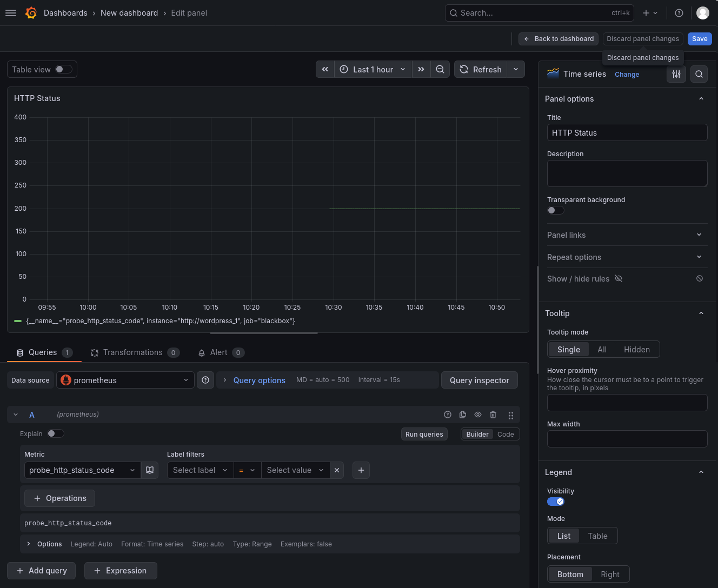Open the probe_http_status_code metric dropdown
The width and height of the screenshot is (718, 588).
pos(83,470)
